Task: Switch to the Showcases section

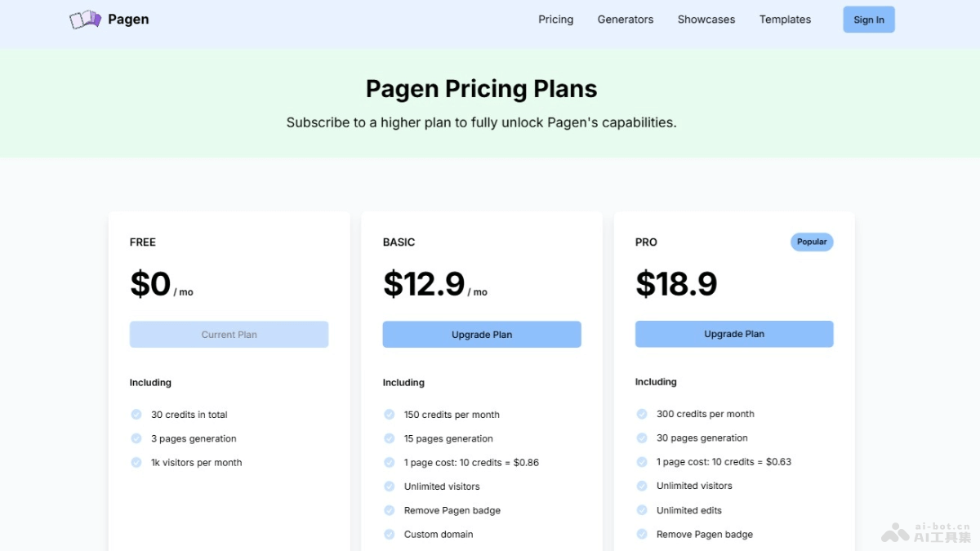Action: (x=706, y=19)
